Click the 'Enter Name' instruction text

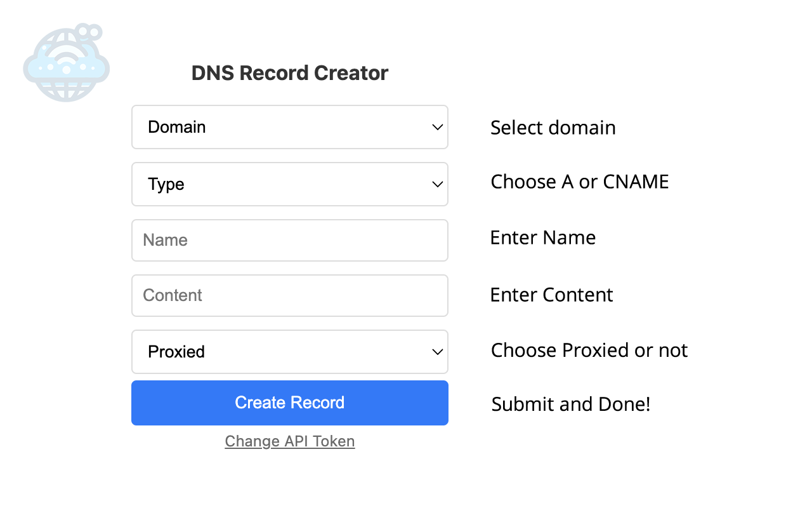point(543,237)
